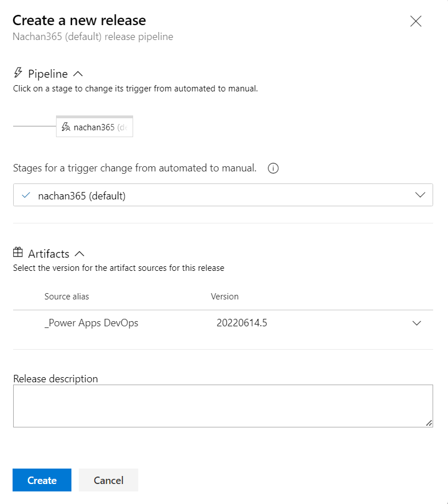Click the Version column header
The image size is (448, 504).
click(225, 297)
